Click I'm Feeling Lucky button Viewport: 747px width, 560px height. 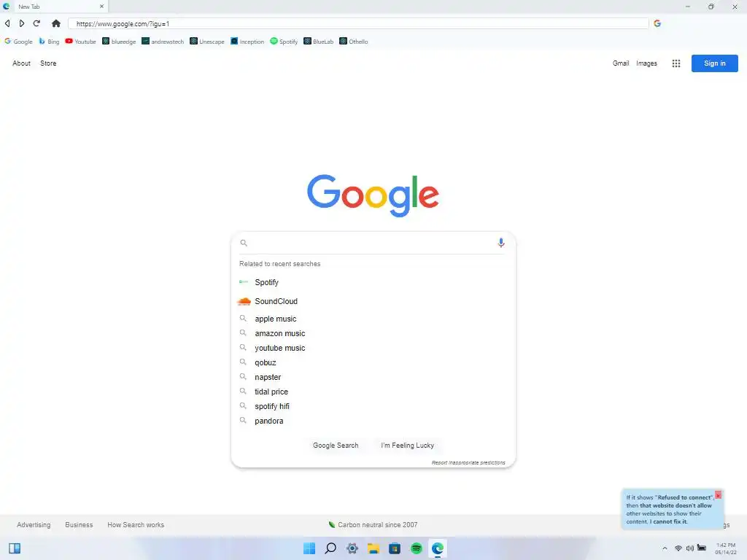tap(407, 446)
